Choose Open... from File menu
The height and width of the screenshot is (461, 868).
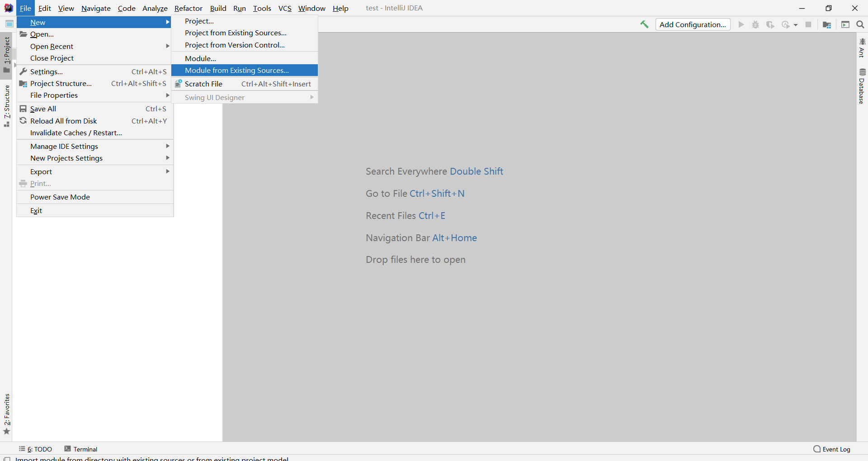click(95, 34)
